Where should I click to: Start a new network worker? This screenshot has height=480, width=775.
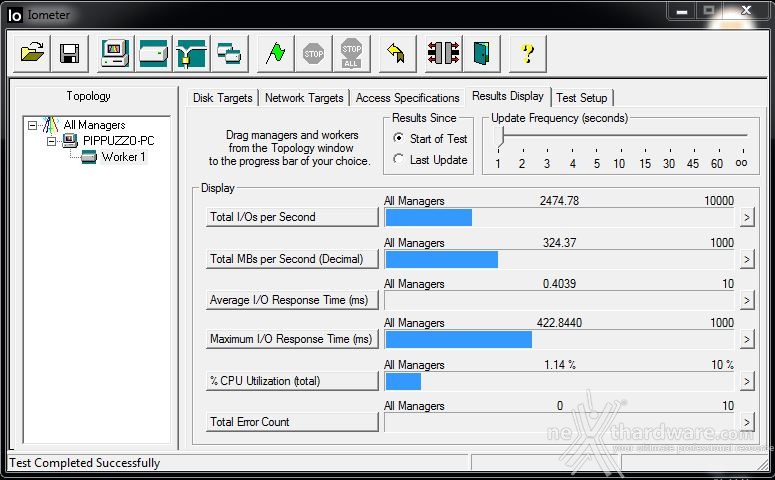pyautogui.click(x=191, y=53)
